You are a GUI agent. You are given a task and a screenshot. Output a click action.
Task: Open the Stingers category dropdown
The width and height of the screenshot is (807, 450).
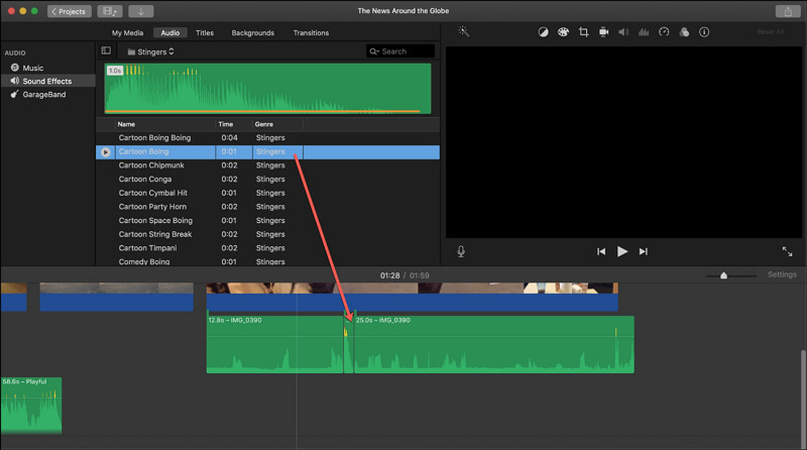(x=151, y=51)
